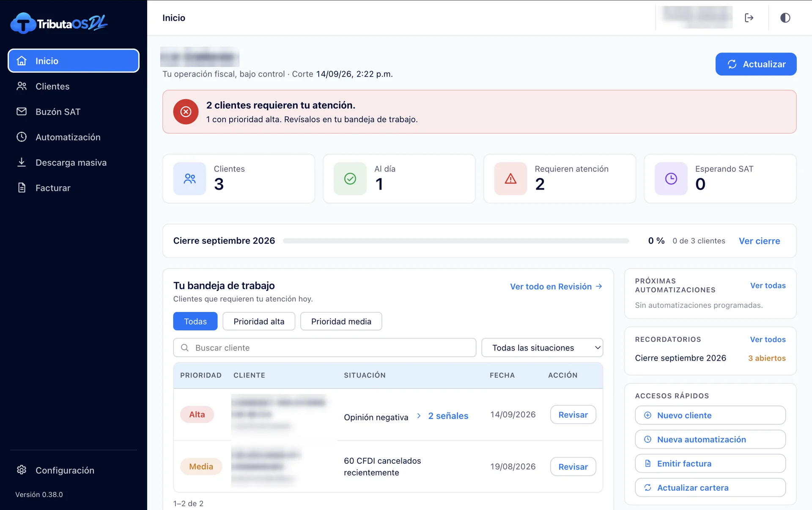Click the logout icon in header

pyautogui.click(x=749, y=18)
